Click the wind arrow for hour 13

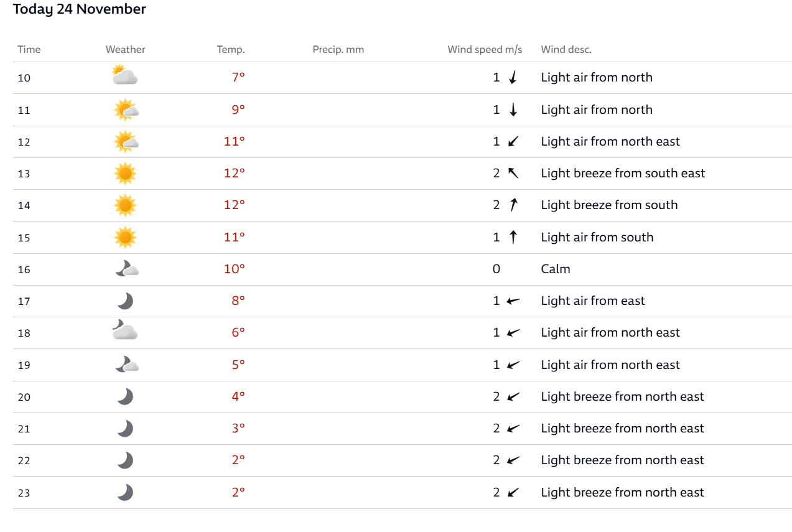pos(513,173)
